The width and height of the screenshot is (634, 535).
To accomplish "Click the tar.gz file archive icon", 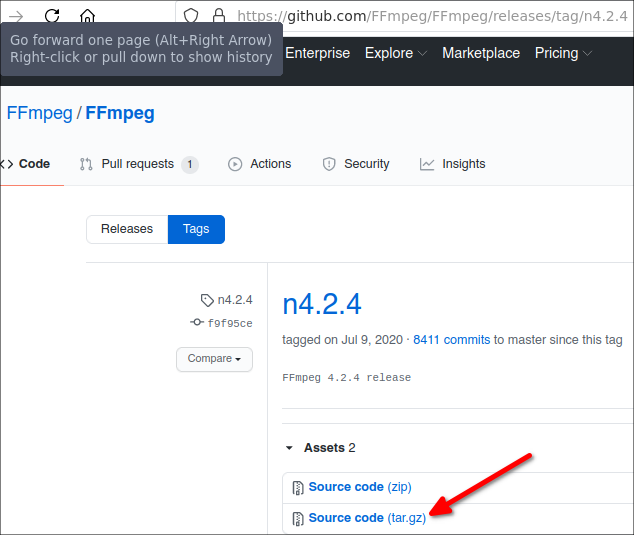I will tap(298, 519).
